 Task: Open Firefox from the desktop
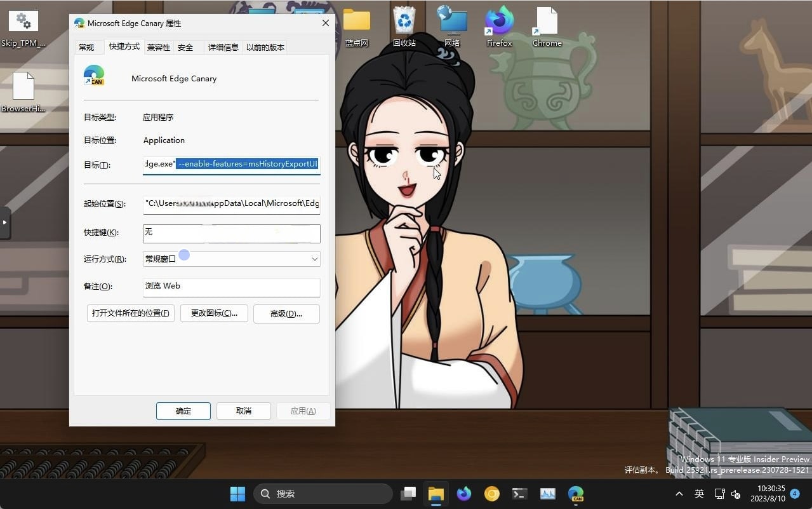(x=498, y=25)
